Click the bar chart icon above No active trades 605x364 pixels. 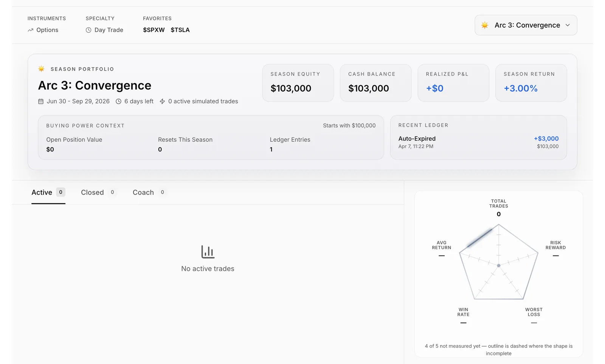208,252
